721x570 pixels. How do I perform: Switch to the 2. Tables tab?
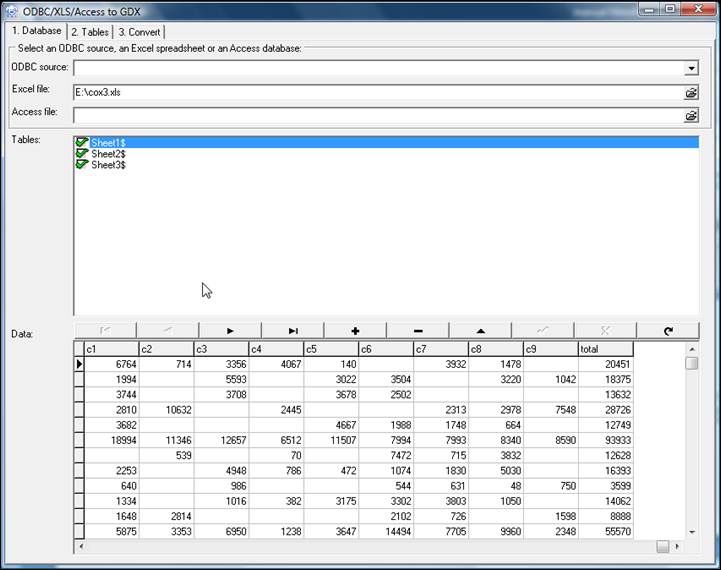[x=90, y=32]
